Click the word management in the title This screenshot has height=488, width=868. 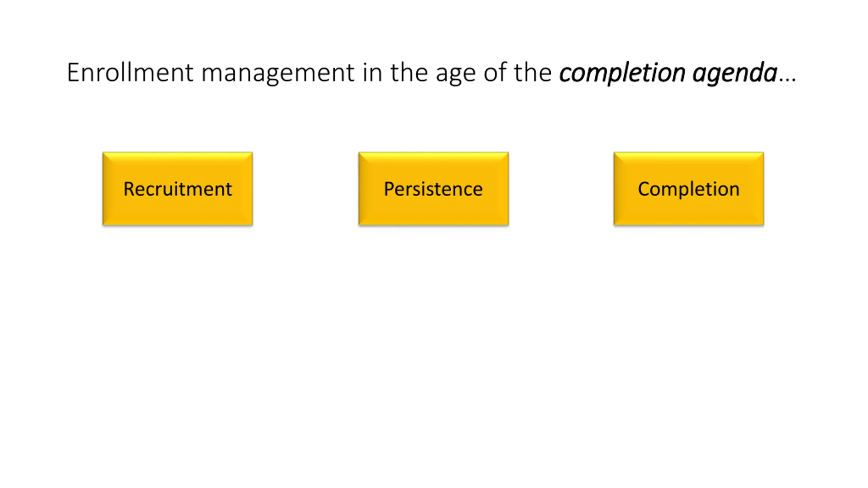click(278, 74)
